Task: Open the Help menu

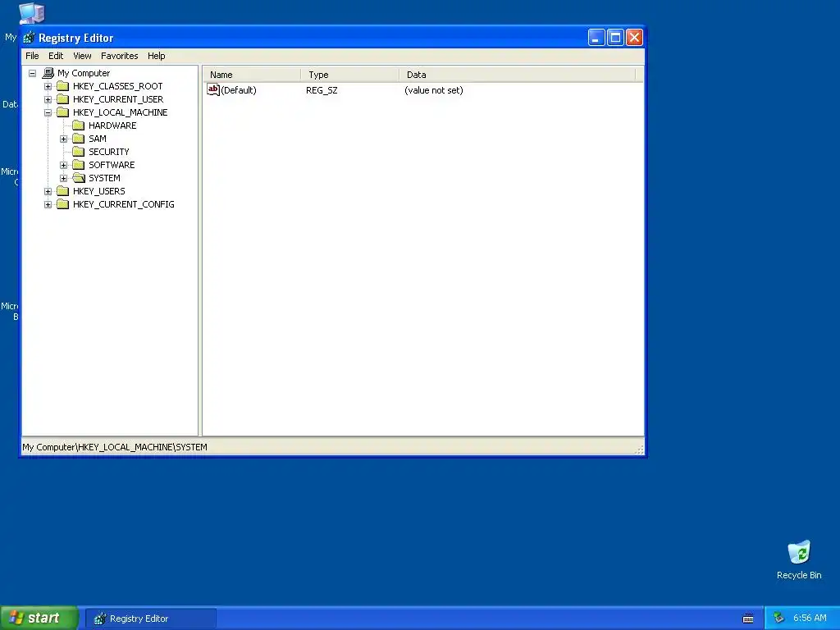Action: (x=157, y=56)
